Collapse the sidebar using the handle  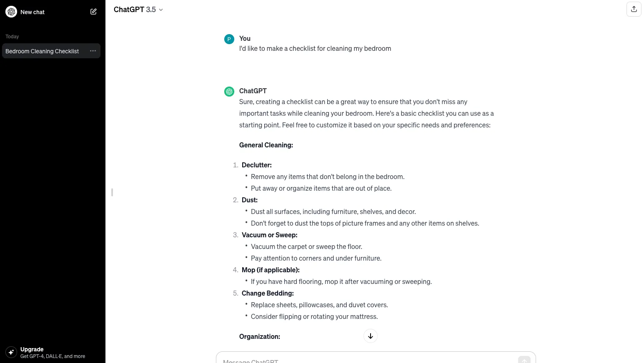[x=112, y=192]
